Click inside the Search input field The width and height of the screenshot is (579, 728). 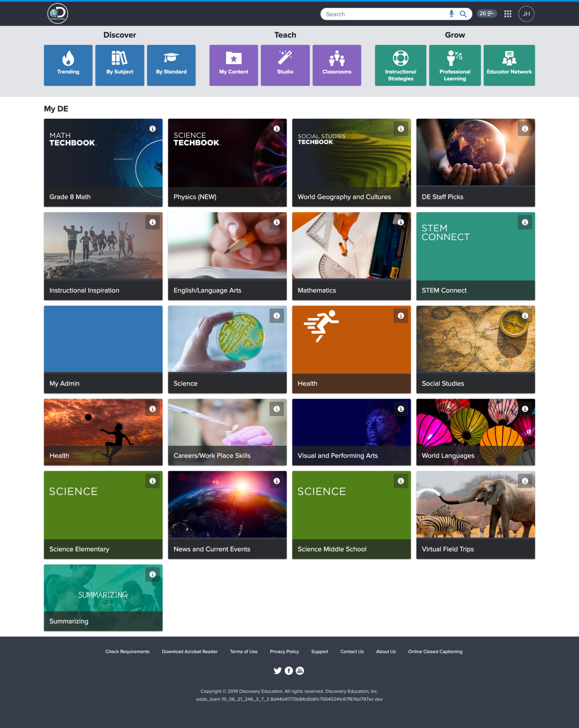point(385,14)
